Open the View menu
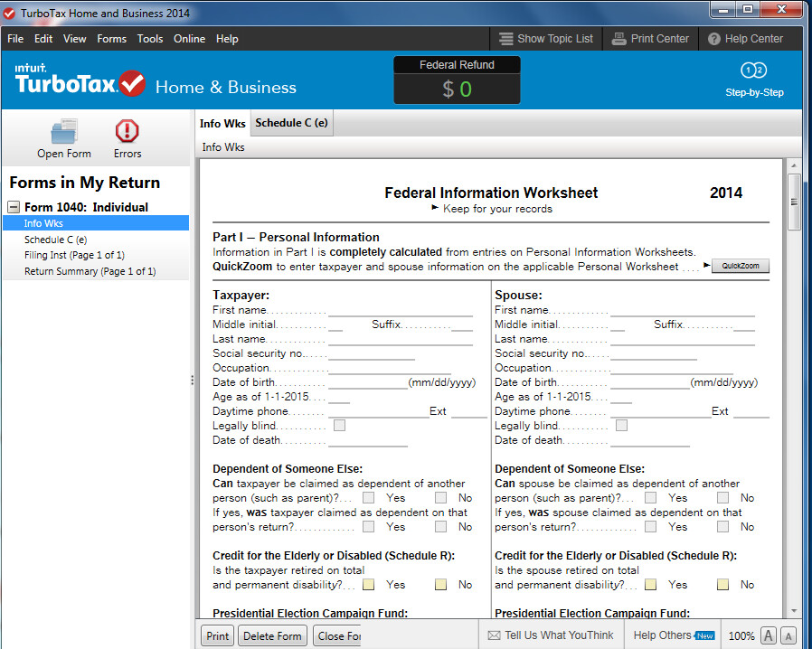Viewport: 812px width, 649px height. pyautogui.click(x=74, y=39)
